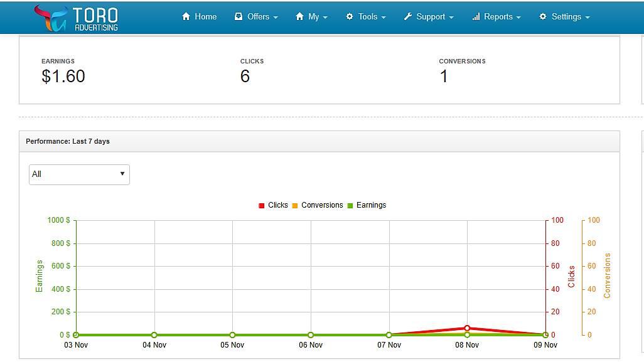
Task: Click the conversions count 1
Action: point(444,77)
